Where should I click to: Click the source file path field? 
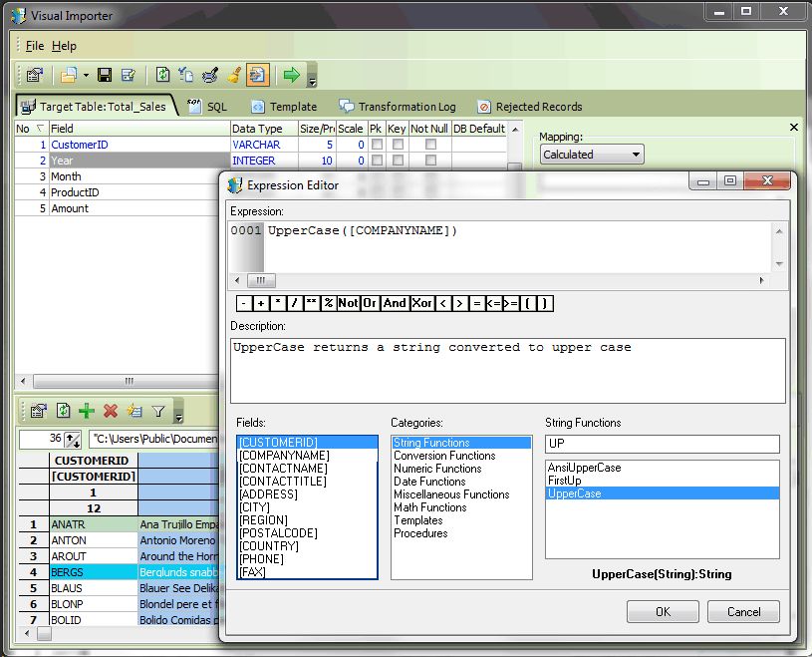point(154,439)
